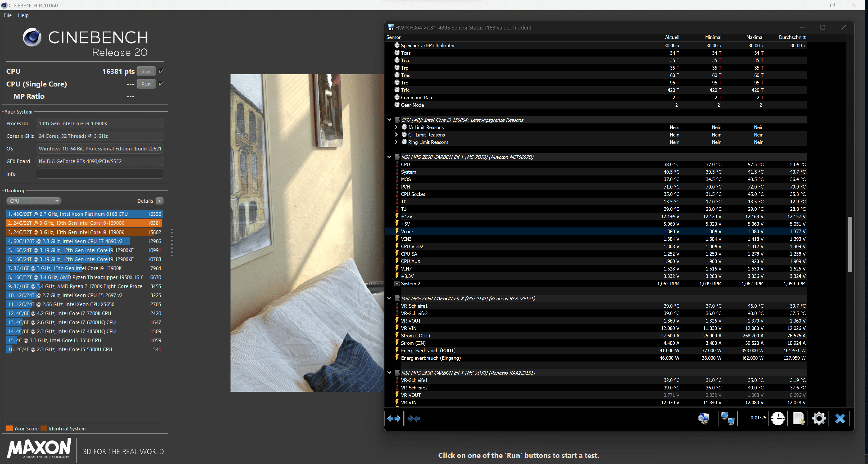Click the GFX Board field NVIDIA GeForce RTX 4090
The width and height of the screenshot is (868, 464).
coord(100,161)
